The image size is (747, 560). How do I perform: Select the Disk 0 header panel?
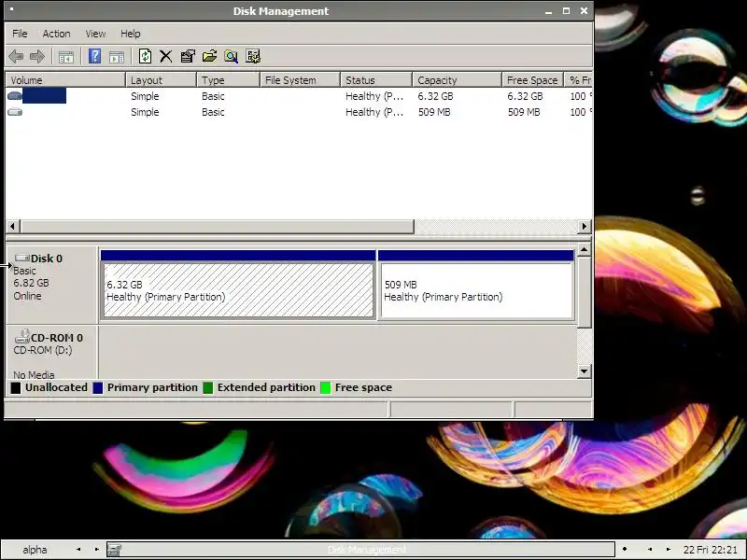coord(51,285)
